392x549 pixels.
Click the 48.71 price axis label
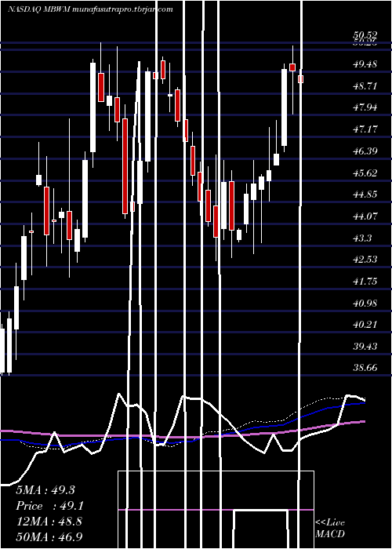coord(365,85)
